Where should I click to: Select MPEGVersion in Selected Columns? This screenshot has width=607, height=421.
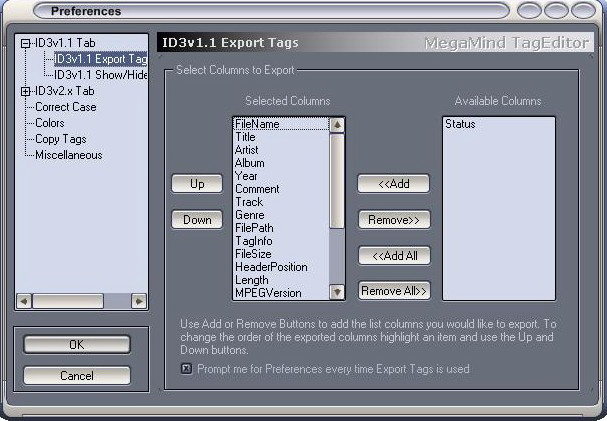[x=281, y=293]
